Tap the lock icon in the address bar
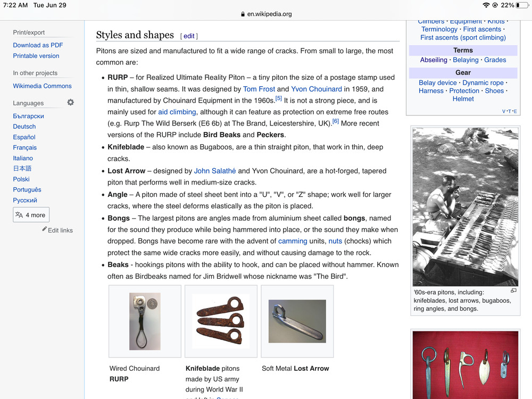This screenshot has height=399, width=532. pyautogui.click(x=243, y=14)
